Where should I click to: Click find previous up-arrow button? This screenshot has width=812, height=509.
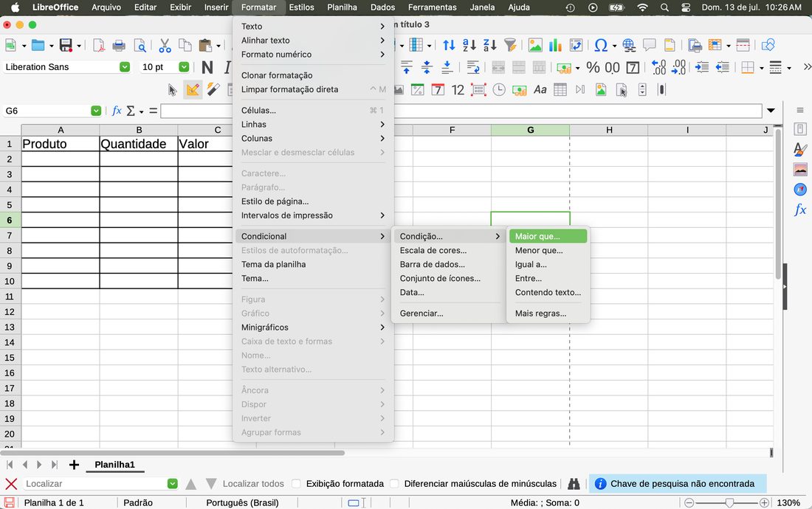tap(190, 484)
